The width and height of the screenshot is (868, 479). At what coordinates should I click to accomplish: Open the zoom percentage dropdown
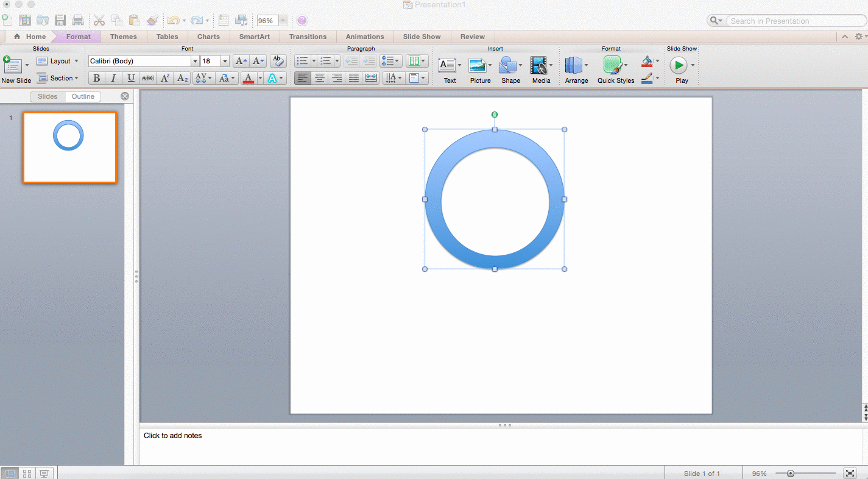283,21
